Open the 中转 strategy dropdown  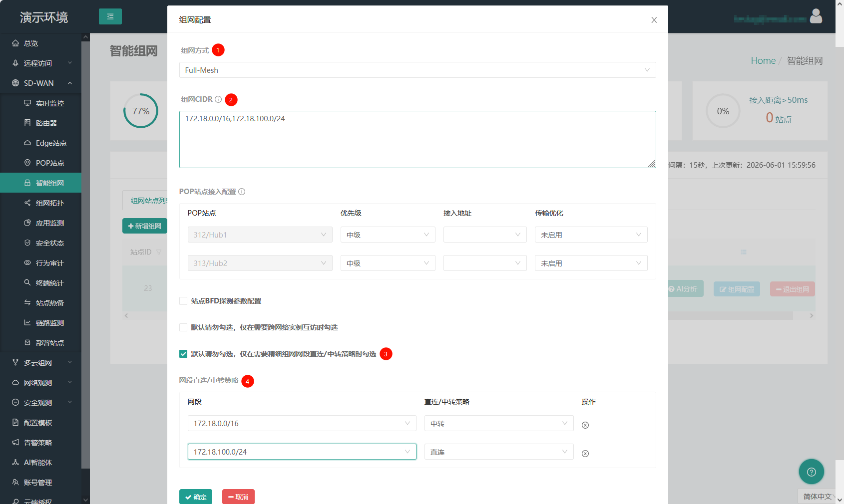point(499,423)
